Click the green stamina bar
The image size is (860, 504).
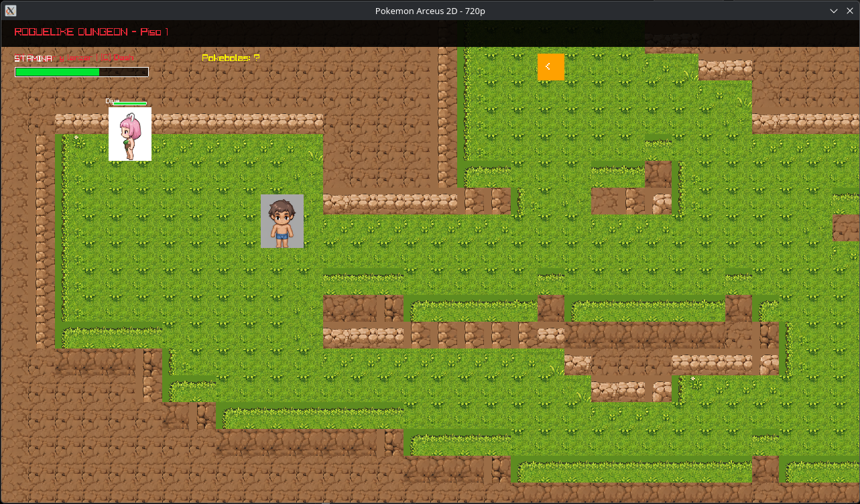pos(82,72)
